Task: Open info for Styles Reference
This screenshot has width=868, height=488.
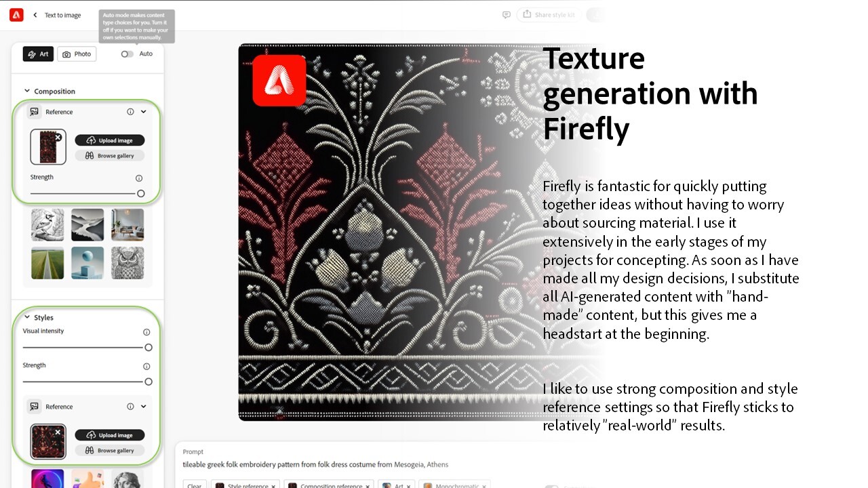Action: pos(130,407)
